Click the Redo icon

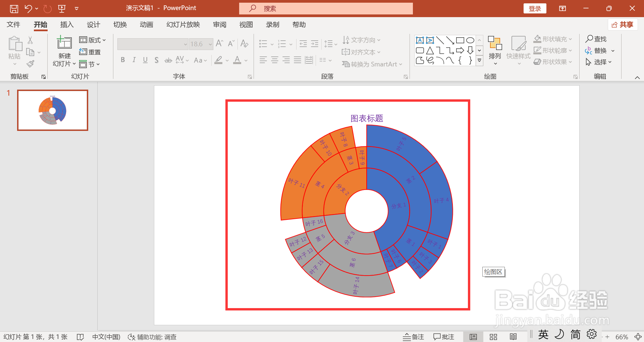pos(48,9)
